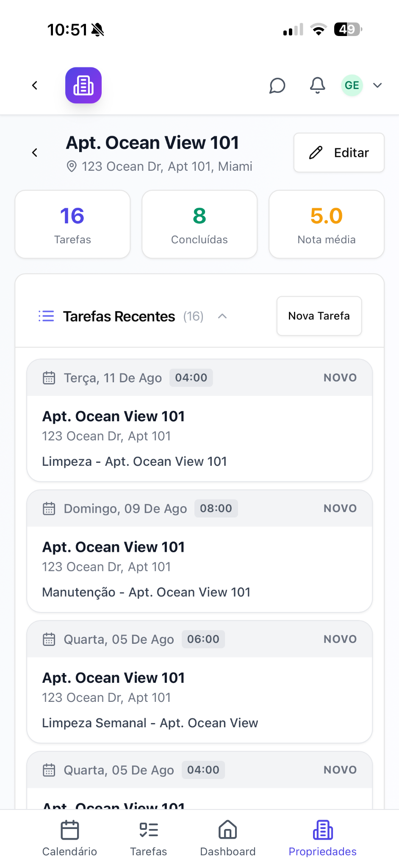Tap NOVO status on Quarta 06:00 task
Screen dimensions: 399x868
341,639
